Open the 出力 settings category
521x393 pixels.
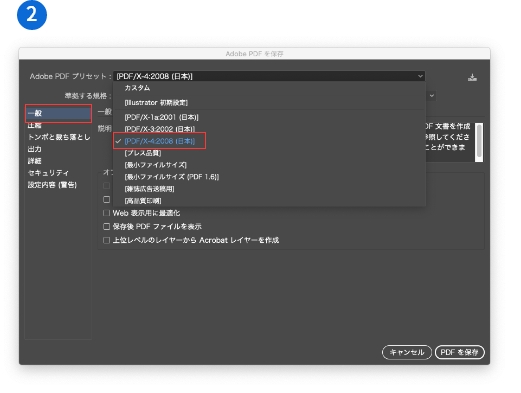34,149
